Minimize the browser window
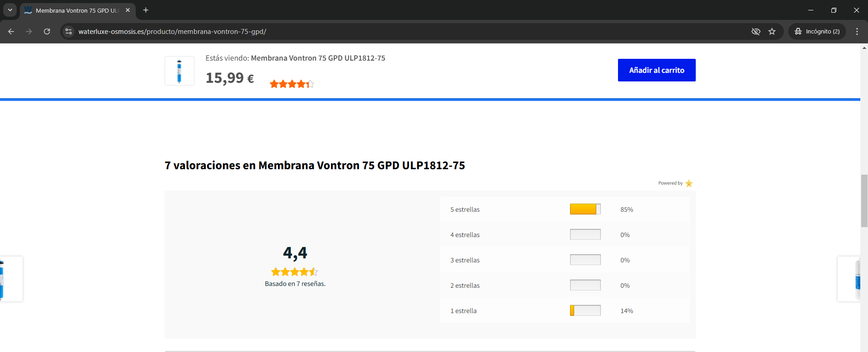The width and height of the screenshot is (868, 352). point(811,10)
